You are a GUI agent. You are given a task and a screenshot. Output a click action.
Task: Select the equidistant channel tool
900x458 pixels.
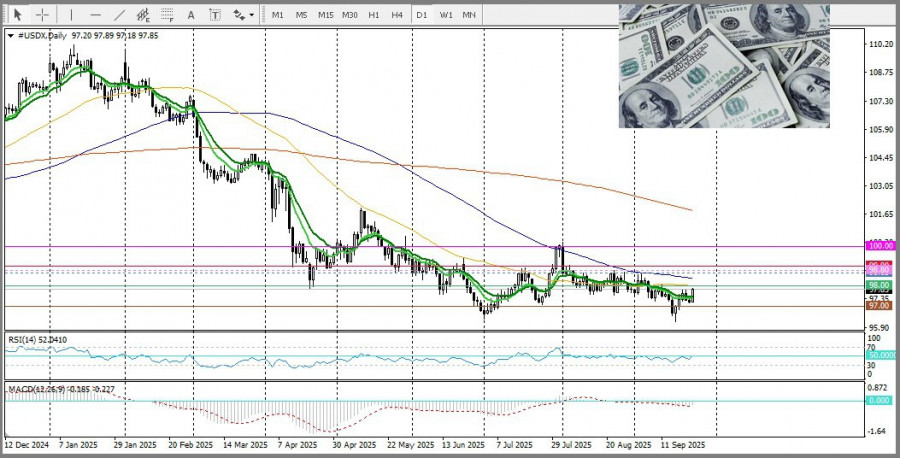[144, 15]
